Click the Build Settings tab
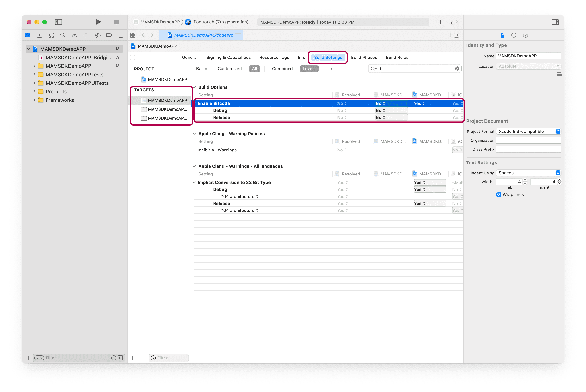 pos(328,57)
